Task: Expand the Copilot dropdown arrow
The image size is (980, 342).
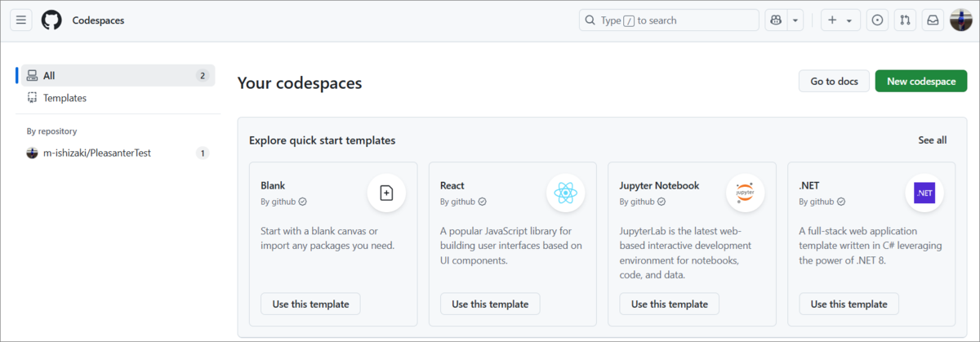Action: point(795,20)
